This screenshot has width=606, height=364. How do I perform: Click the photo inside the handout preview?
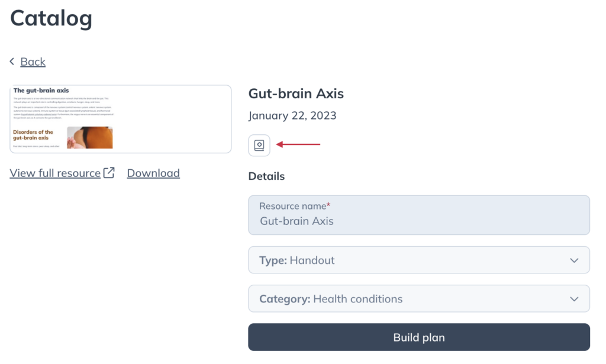click(90, 137)
